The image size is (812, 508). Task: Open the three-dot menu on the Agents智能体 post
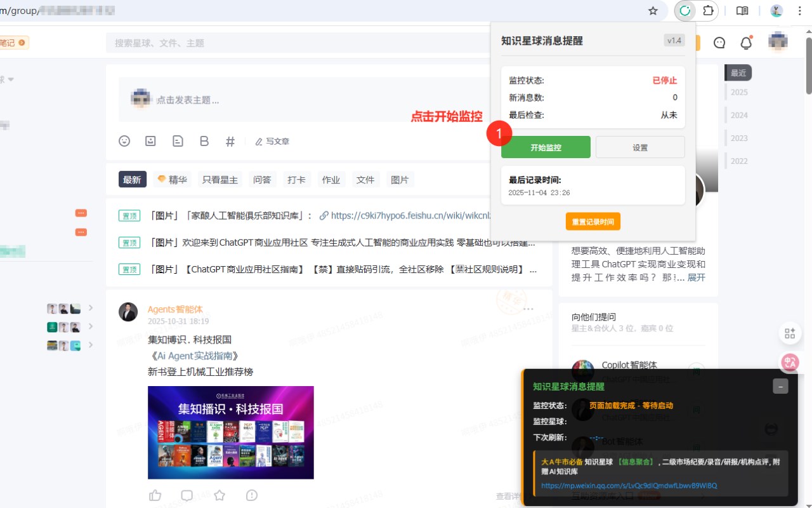[x=528, y=309]
